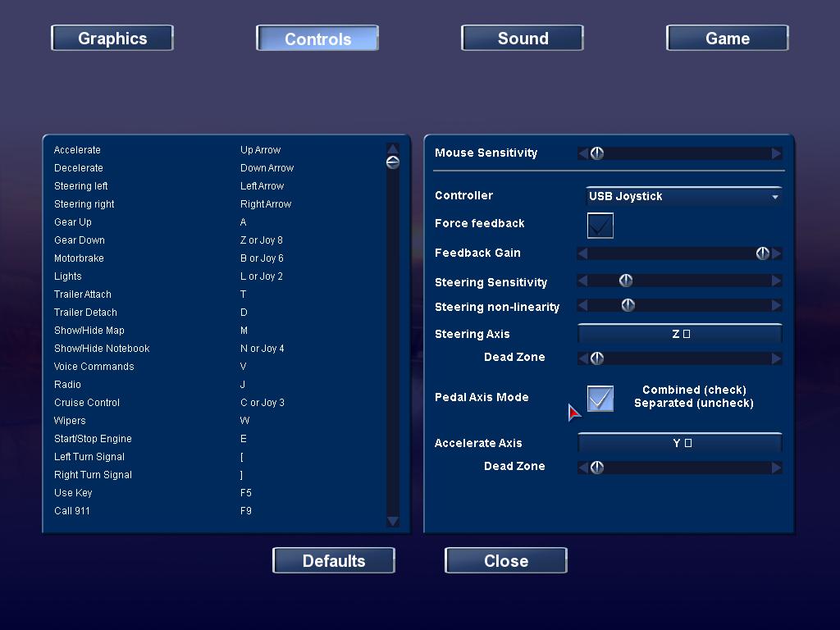Select the Start/Stop Engine binding
Viewport: 840px width, 630px height.
[x=217, y=439]
